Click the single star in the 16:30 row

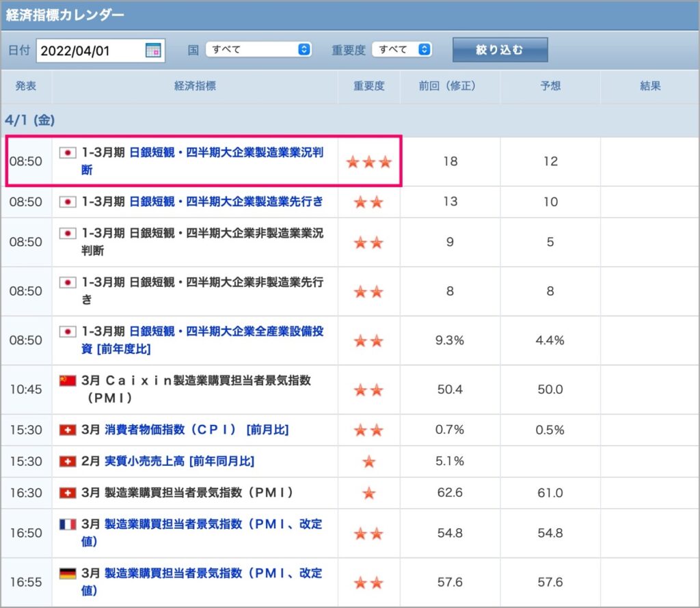(368, 493)
